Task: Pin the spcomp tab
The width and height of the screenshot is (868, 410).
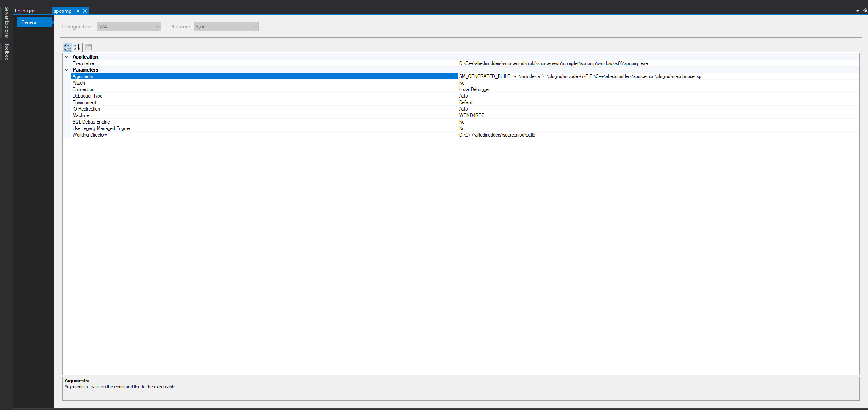Action: pyautogui.click(x=77, y=11)
